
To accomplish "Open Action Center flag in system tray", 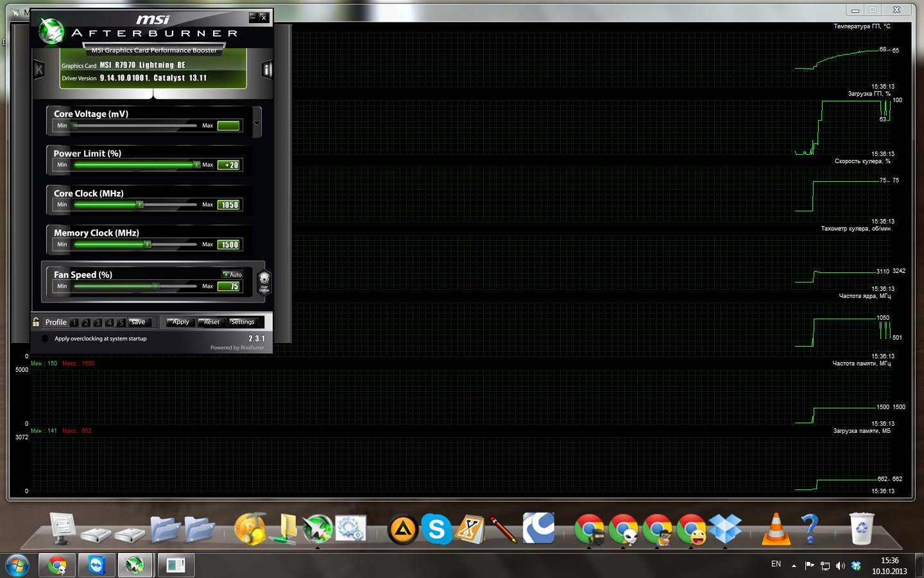I will point(810,566).
